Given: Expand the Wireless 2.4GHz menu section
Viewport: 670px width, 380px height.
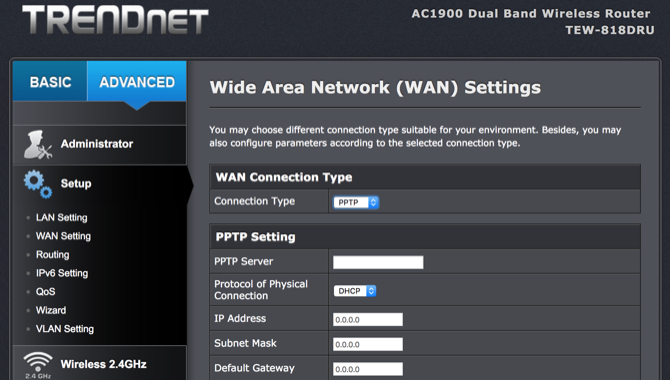Looking at the screenshot, I should pos(100,363).
